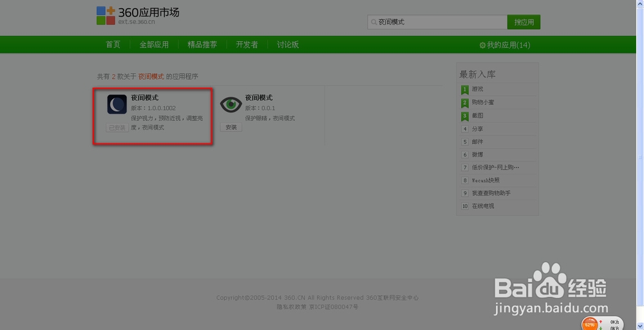The image size is (644, 330).
Task: Open 截图 in 最新入库 list
Action: point(477,116)
